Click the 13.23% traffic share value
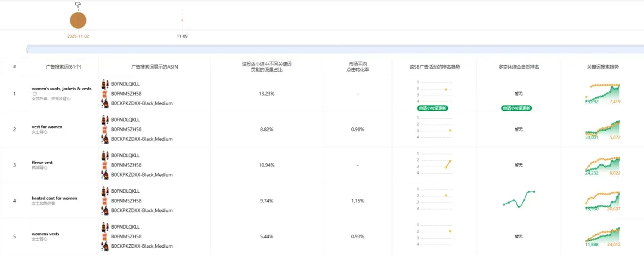 (x=267, y=94)
